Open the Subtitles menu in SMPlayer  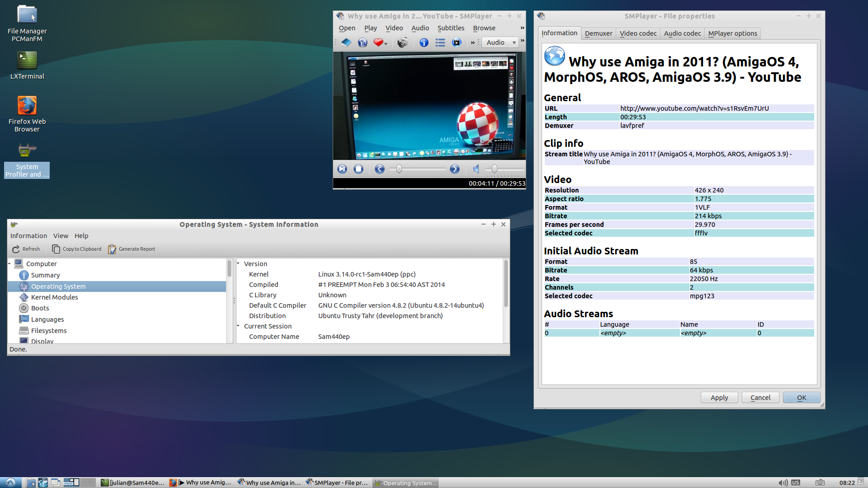450,28
